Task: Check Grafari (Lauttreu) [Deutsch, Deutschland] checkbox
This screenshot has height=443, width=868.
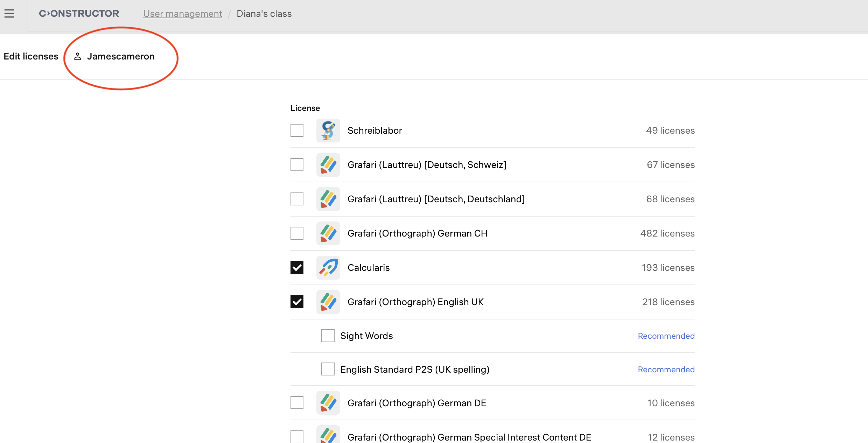Action: click(x=297, y=199)
